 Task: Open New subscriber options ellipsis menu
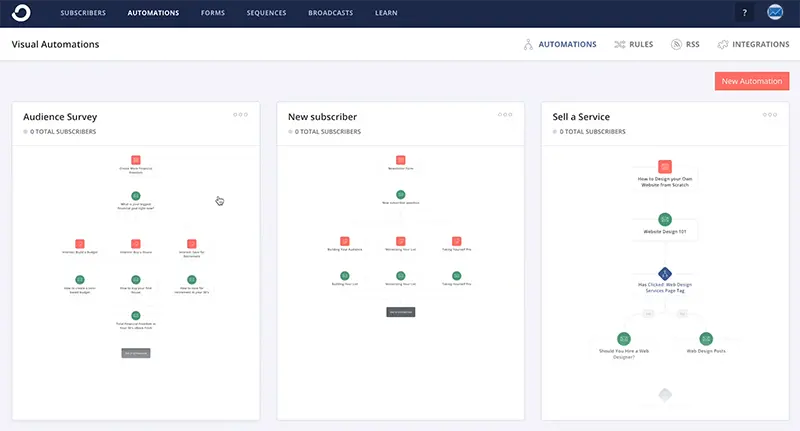(505, 115)
